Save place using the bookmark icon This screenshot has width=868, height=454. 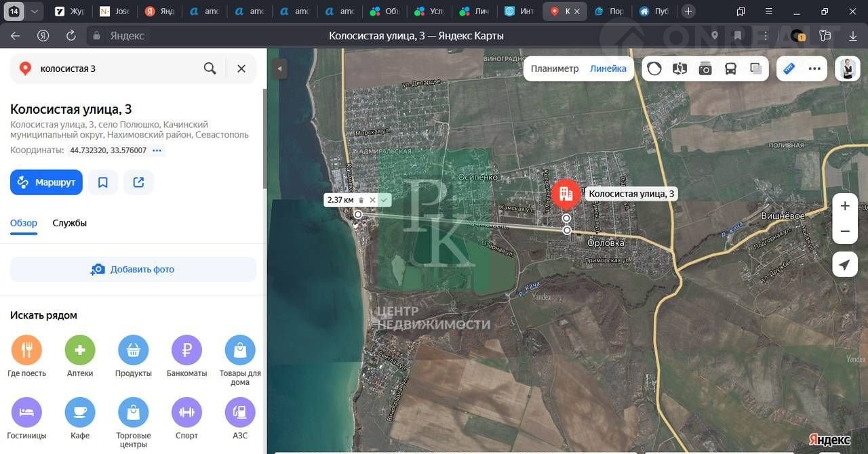tap(103, 182)
